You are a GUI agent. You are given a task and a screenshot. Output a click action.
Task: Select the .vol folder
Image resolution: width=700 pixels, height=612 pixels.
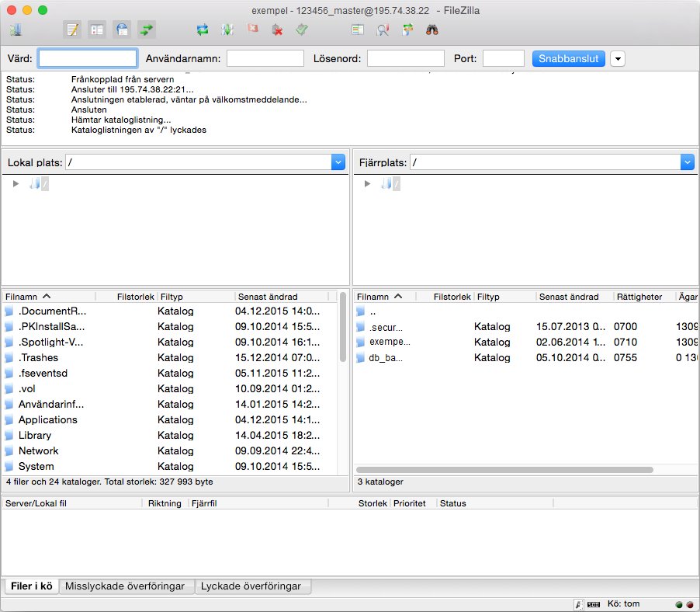171,389
